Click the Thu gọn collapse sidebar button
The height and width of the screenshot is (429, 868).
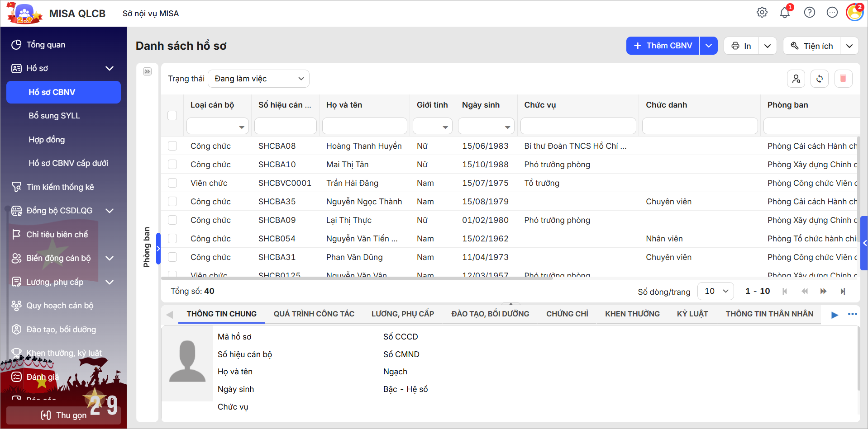(63, 415)
